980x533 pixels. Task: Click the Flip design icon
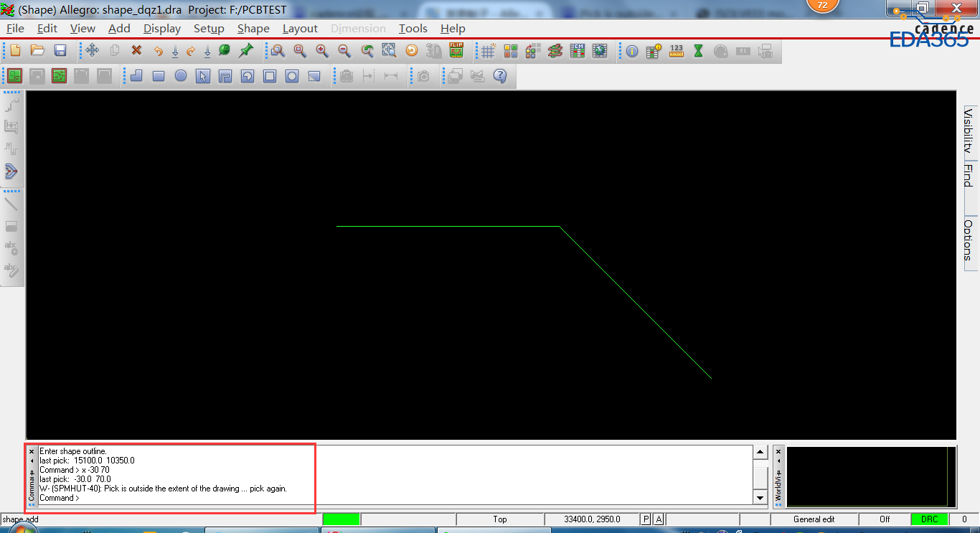[456, 51]
